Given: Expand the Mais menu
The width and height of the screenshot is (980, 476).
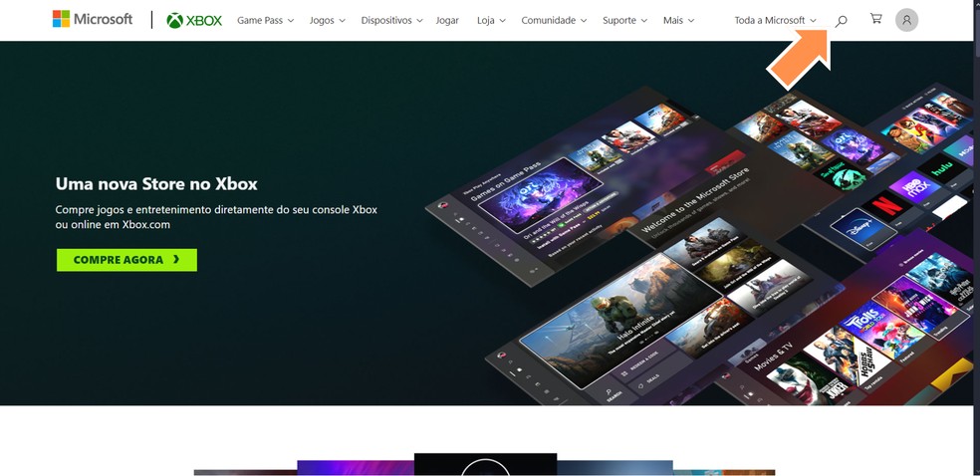Looking at the screenshot, I should 679,21.
